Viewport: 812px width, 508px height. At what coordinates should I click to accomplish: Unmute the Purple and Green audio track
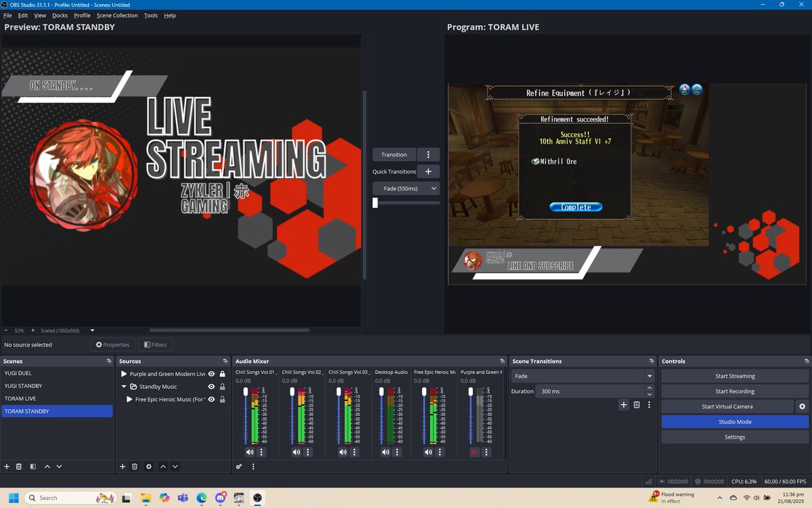474,452
